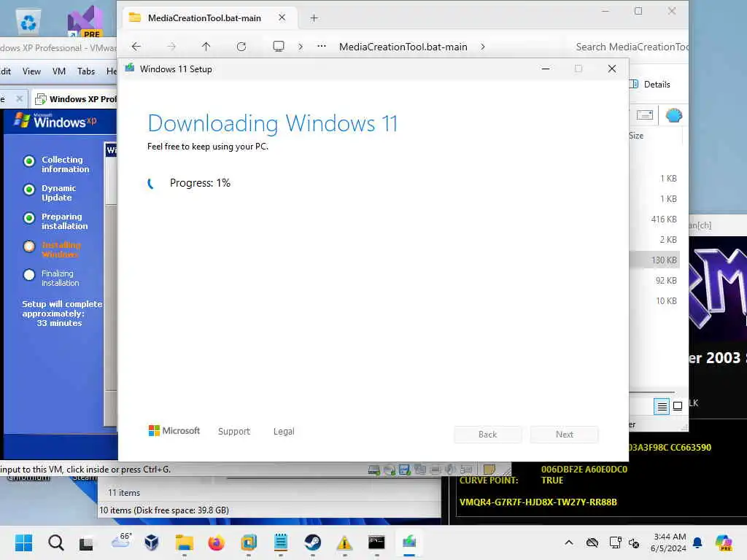Show hidden breadcrumb path via ellipsis

click(322, 46)
